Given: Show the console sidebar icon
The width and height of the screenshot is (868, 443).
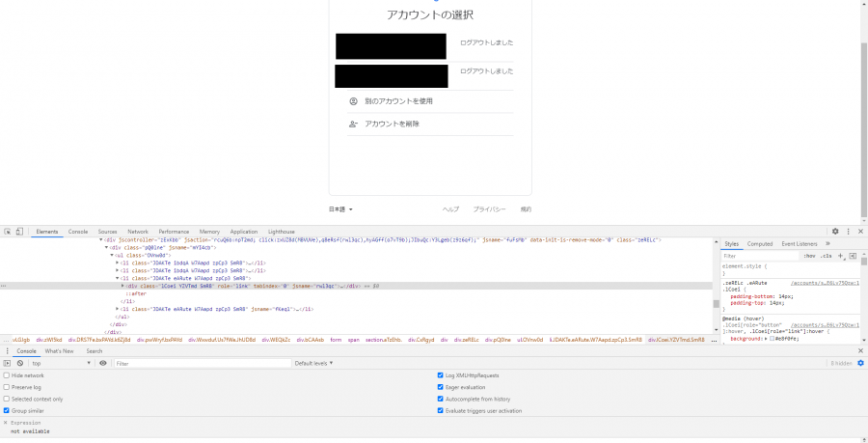Looking at the screenshot, I should click(7, 363).
